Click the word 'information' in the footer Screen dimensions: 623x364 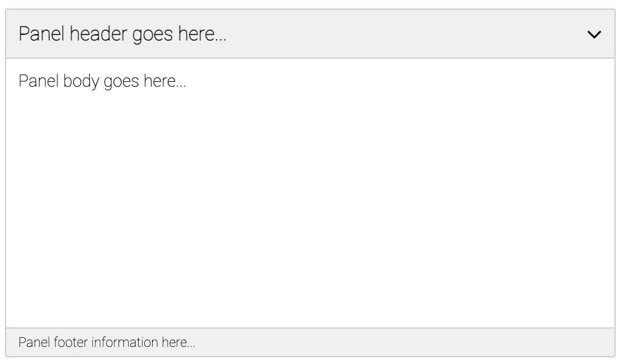click(x=125, y=342)
